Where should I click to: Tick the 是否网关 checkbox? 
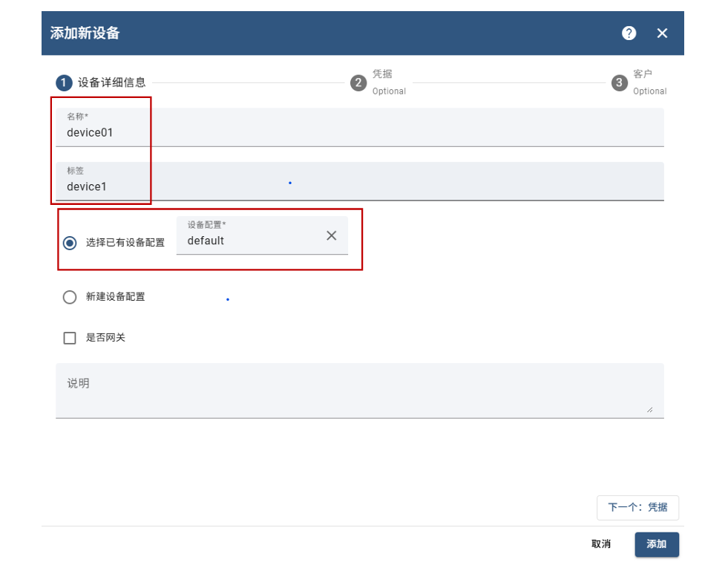[x=70, y=338]
